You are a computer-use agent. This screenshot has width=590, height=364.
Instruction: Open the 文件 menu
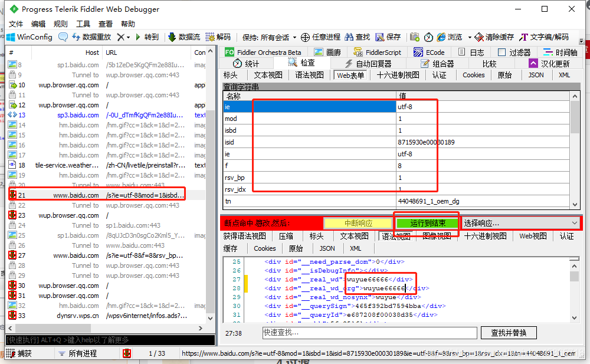click(16, 24)
